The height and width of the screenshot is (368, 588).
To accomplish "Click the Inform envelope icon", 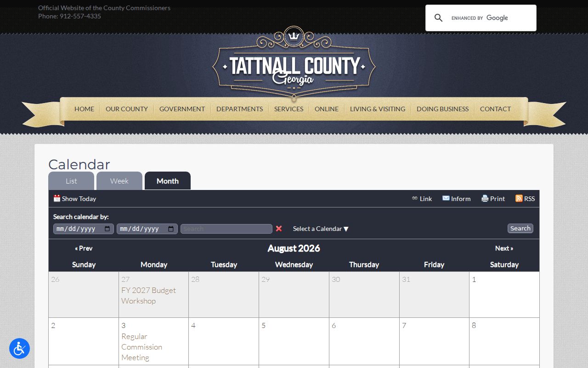I will pyautogui.click(x=446, y=198).
